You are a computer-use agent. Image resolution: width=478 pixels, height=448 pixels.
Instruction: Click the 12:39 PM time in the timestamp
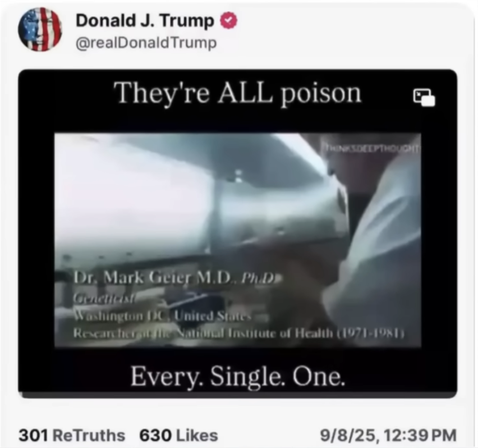(421, 435)
